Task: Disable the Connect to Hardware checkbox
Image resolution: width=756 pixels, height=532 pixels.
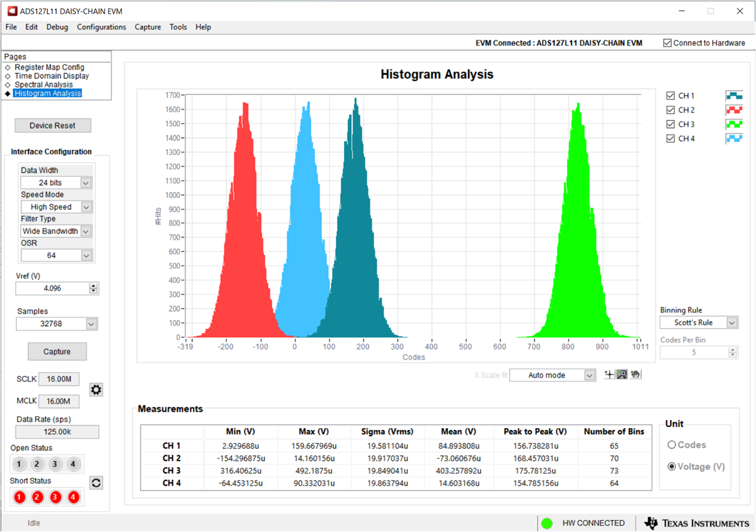Action: 668,43
